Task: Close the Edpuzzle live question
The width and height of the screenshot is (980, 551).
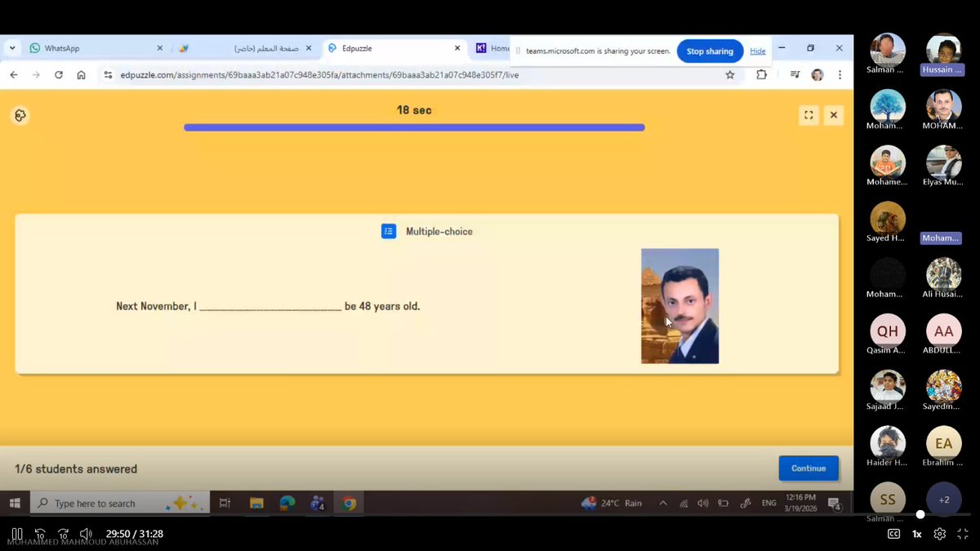Action: click(x=833, y=115)
